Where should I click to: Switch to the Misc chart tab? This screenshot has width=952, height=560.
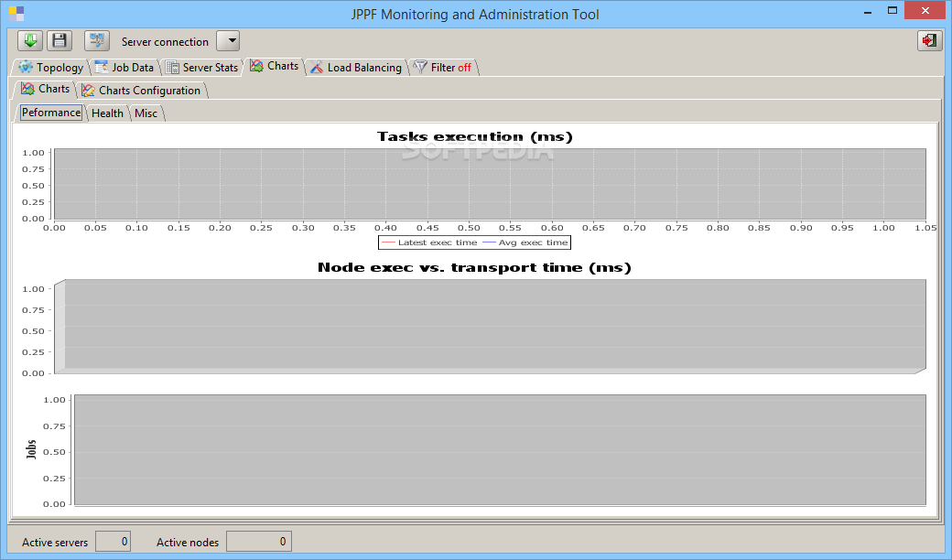coord(146,113)
